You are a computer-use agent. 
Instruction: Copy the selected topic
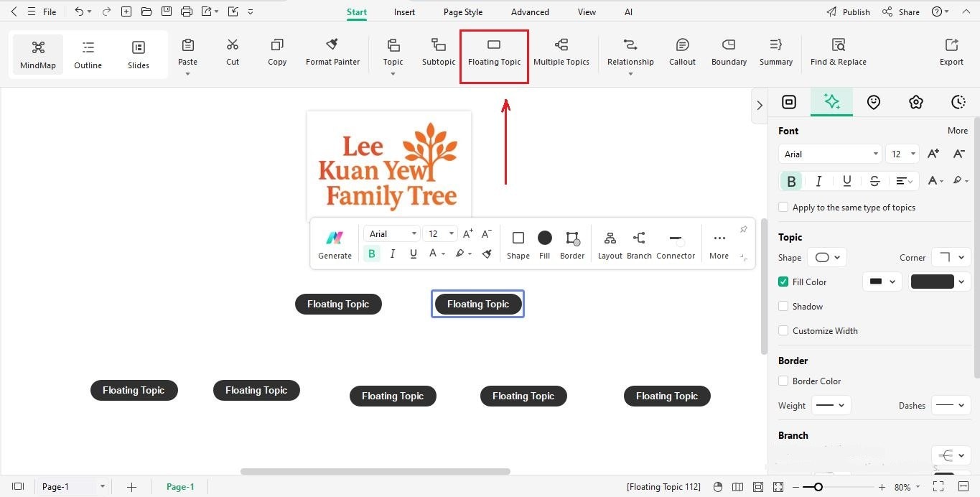coord(277,53)
